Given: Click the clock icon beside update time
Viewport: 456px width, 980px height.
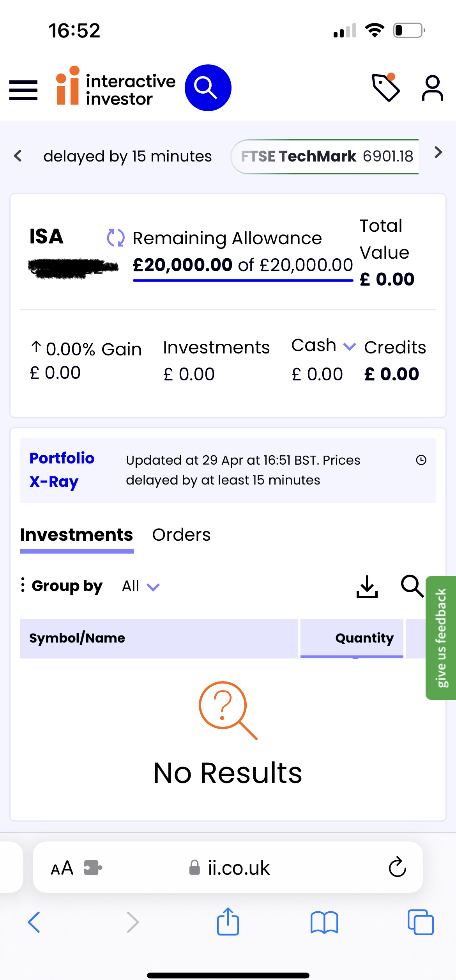Looking at the screenshot, I should [421, 460].
